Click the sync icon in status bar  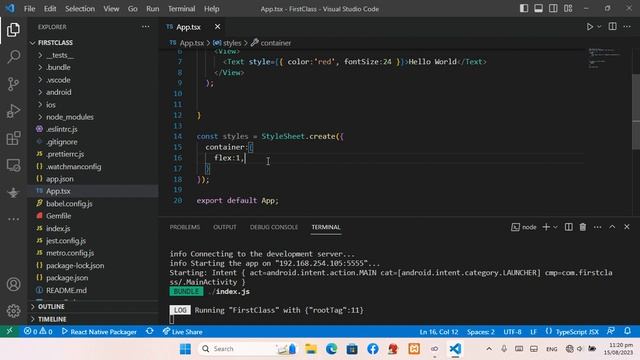click(x=150, y=331)
